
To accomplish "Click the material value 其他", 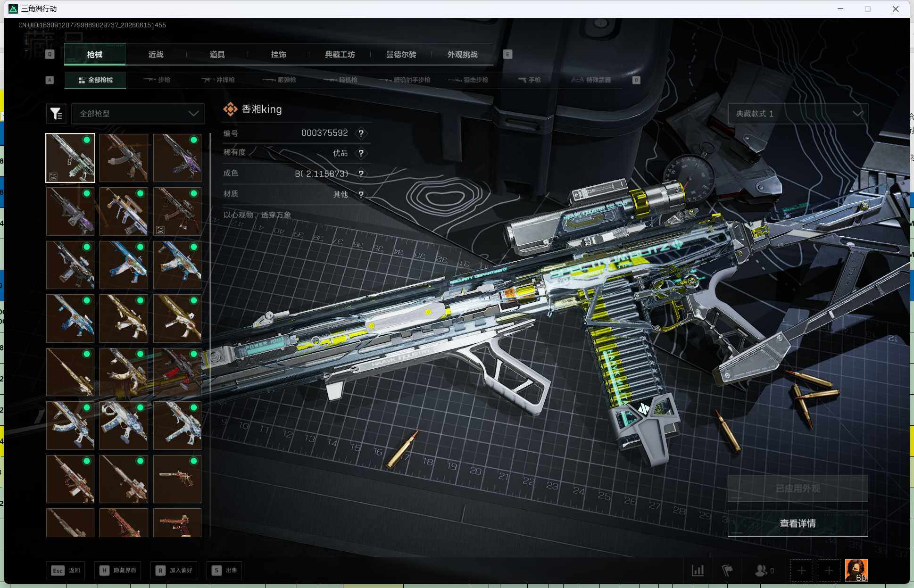I will click(x=341, y=194).
